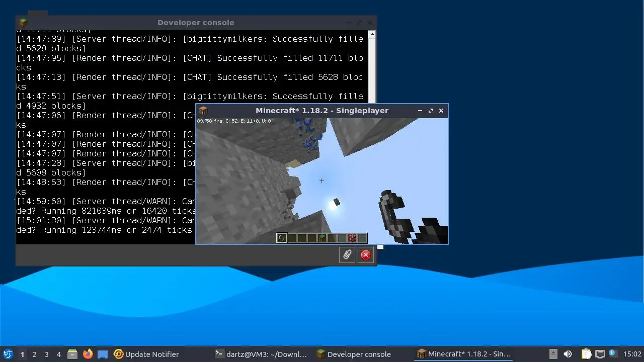This screenshot has height=362, width=644.
Task: Click the Minecraft crosshair in game view
Action: click(x=321, y=180)
